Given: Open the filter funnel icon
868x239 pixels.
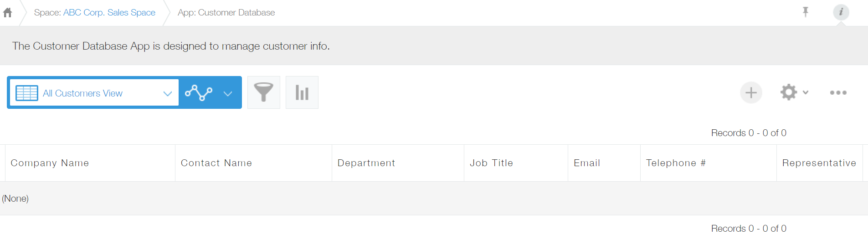Looking at the screenshot, I should pyautogui.click(x=263, y=92).
